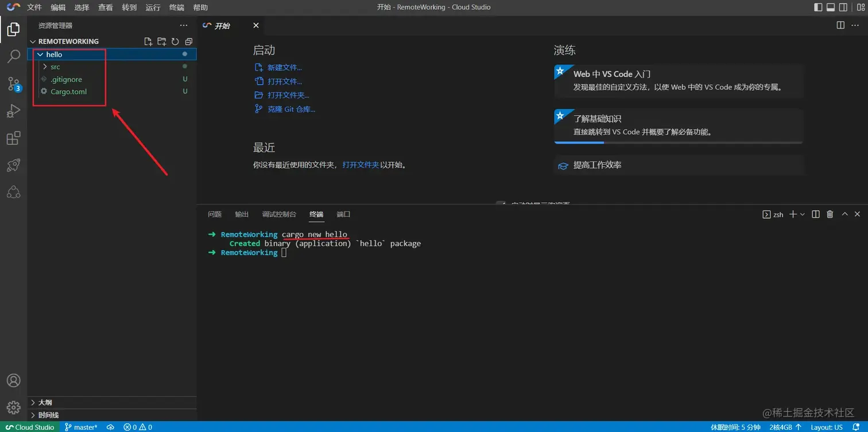Open the 选择 menu

[x=82, y=7]
